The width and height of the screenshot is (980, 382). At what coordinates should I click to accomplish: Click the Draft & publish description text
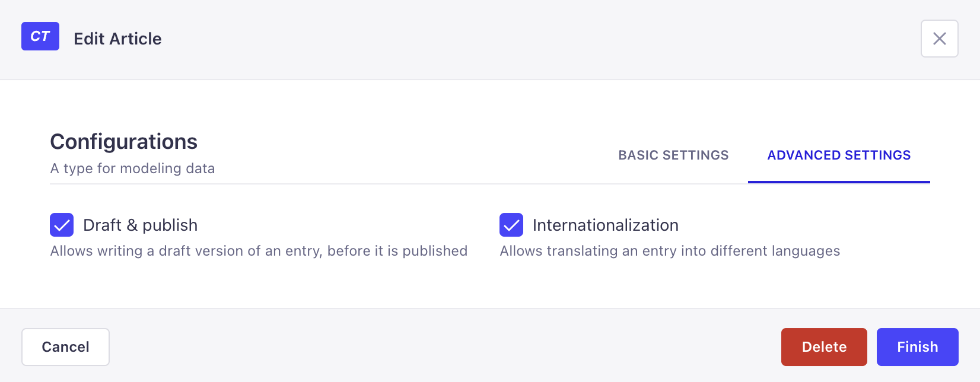259,250
